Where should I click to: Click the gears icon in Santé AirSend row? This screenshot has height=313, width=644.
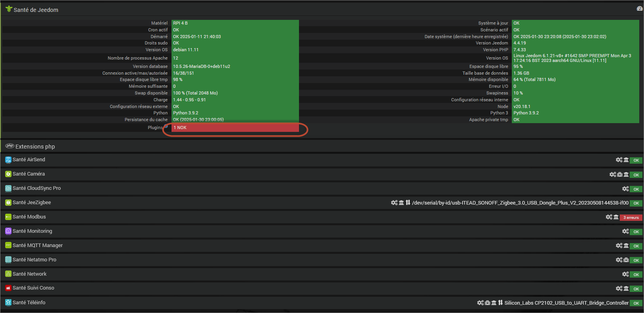(619, 160)
